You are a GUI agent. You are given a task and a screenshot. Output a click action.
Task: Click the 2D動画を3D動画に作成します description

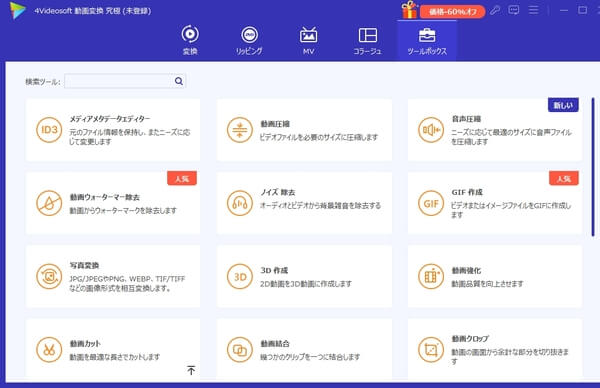point(306,284)
